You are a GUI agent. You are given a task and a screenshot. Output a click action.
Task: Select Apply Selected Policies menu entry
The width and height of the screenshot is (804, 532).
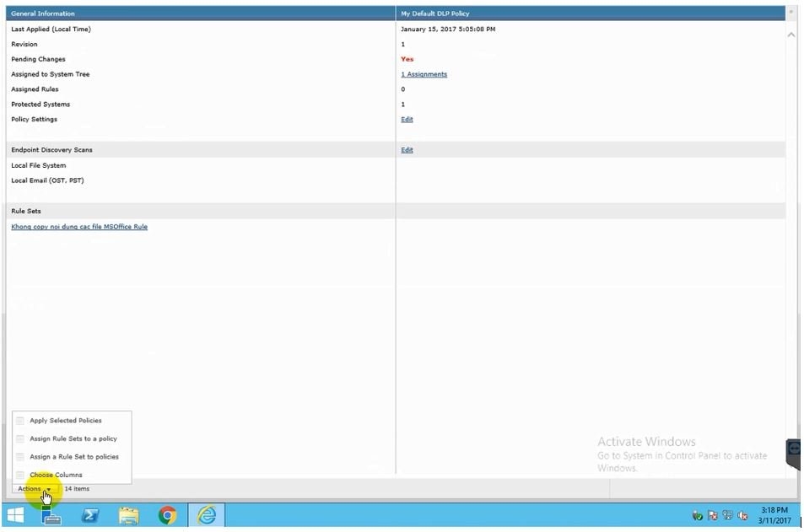point(65,421)
